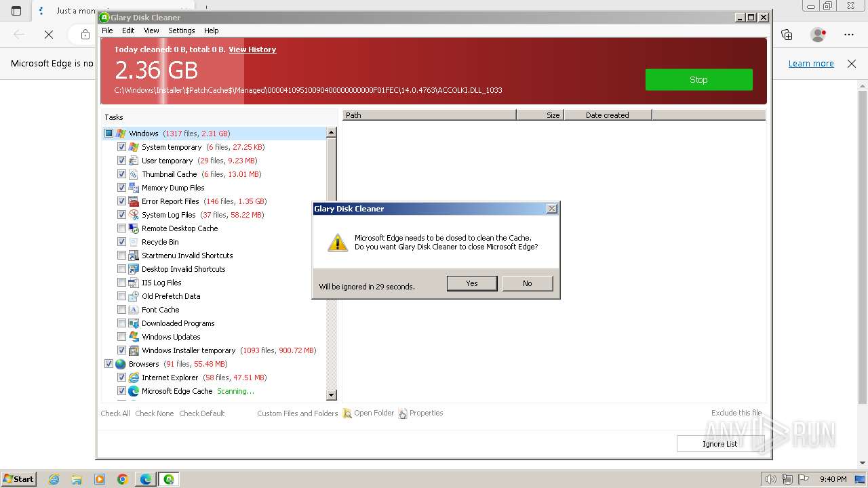The width and height of the screenshot is (868, 488).
Task: Click the Check All link
Action: coord(115,413)
